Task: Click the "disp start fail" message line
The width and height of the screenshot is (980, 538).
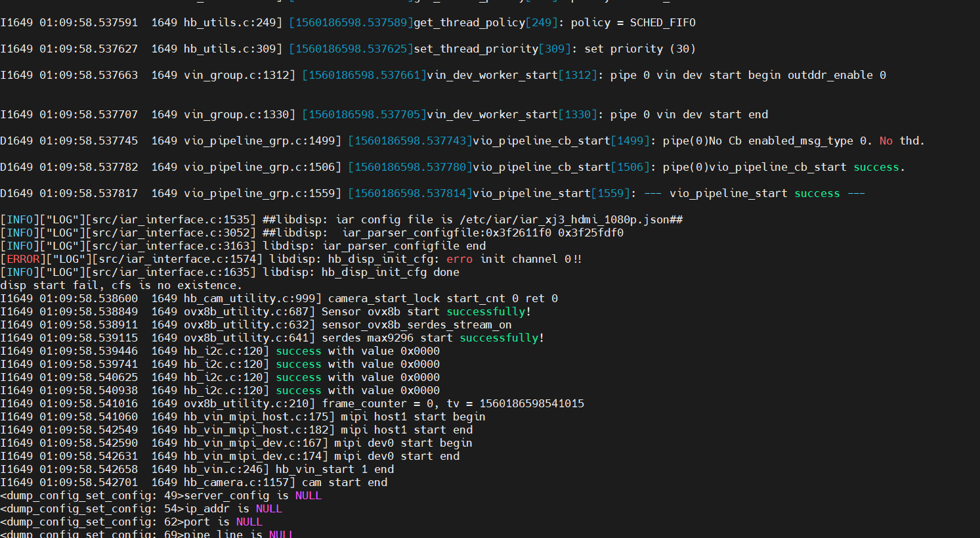Action: tap(121, 286)
